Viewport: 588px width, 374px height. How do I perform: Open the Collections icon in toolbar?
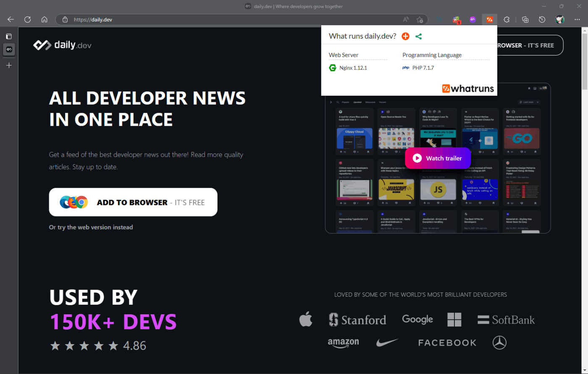click(525, 19)
